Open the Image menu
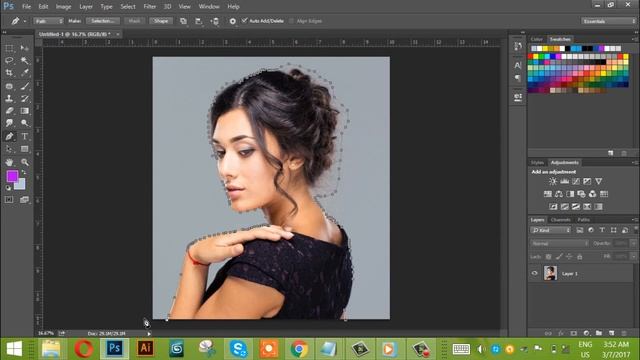Viewport: 640px width, 360px height. (x=63, y=7)
